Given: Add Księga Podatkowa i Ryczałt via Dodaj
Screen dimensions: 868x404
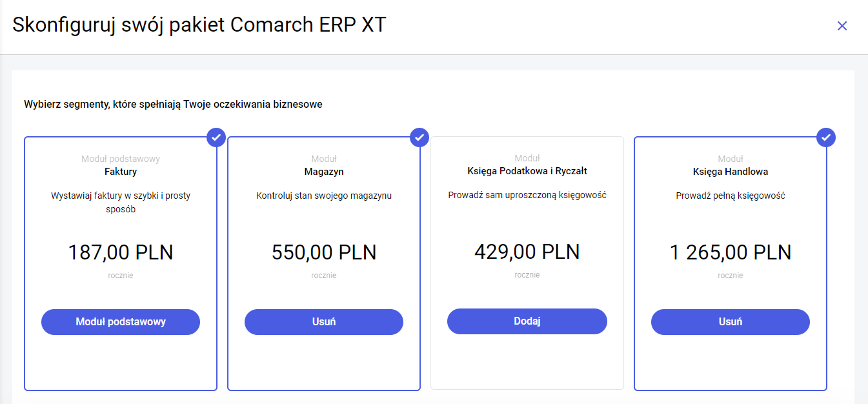Looking at the screenshot, I should pos(527,321).
